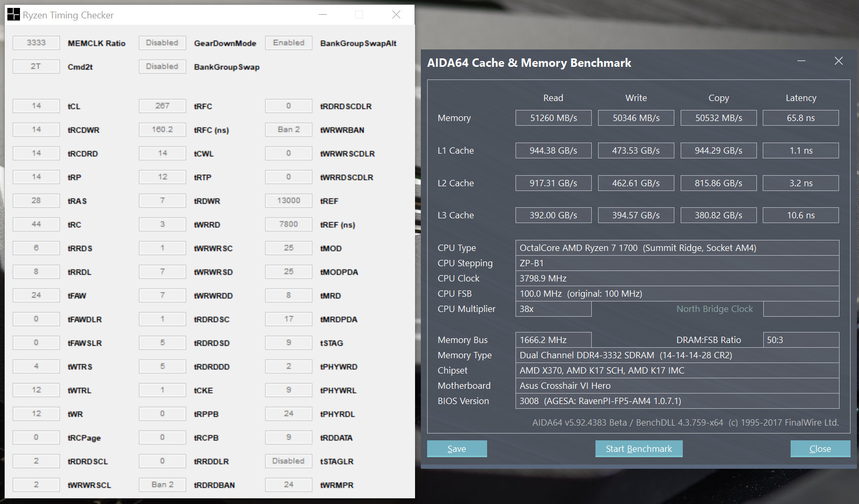Click the CPU Multiplier field 38x
The image size is (859, 504).
[553, 309]
